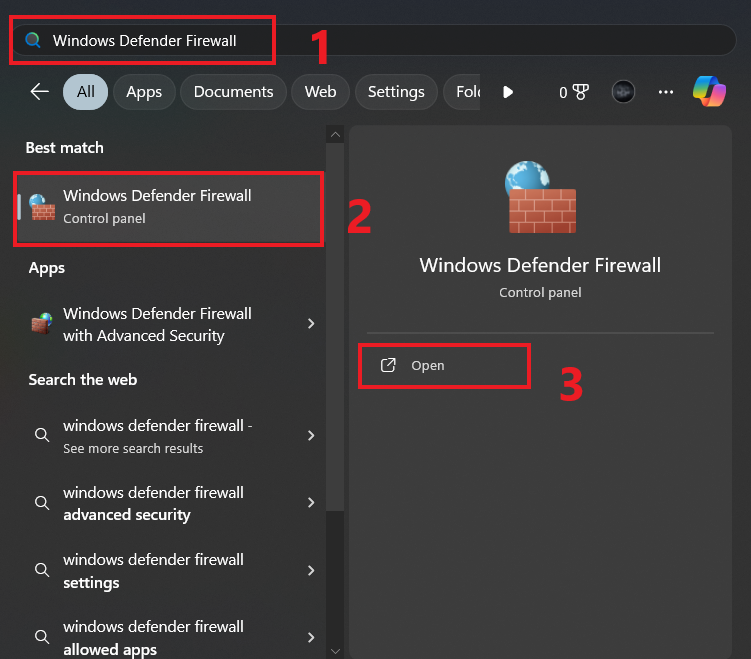Click large firewall icon in preview pane
Image resolution: width=751 pixels, height=659 pixels.
[540, 197]
